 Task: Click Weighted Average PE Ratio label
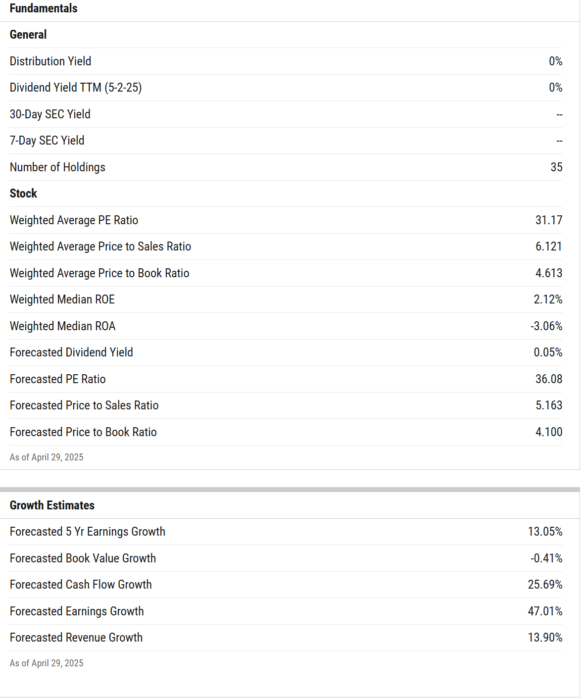click(74, 220)
